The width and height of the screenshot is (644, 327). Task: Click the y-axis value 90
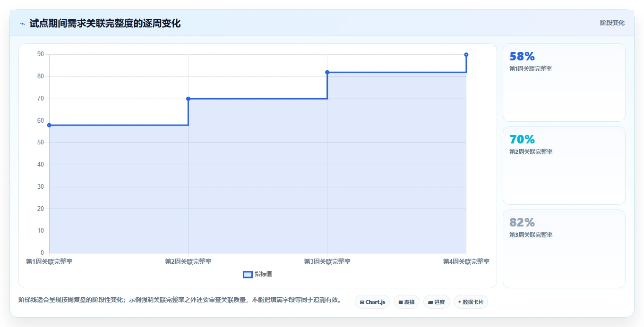click(40, 54)
